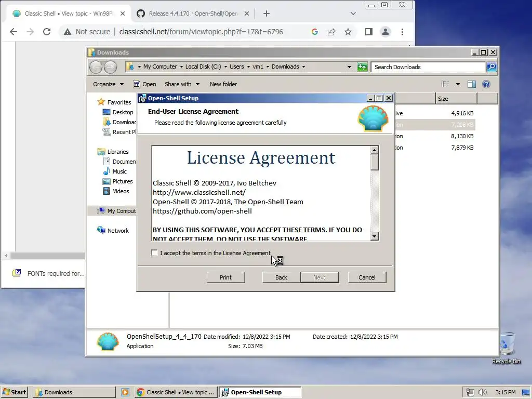Viewport: 532px width, 399px height.
Task: Expand dropdown after Downloads breadcrumb
Action: [303, 67]
